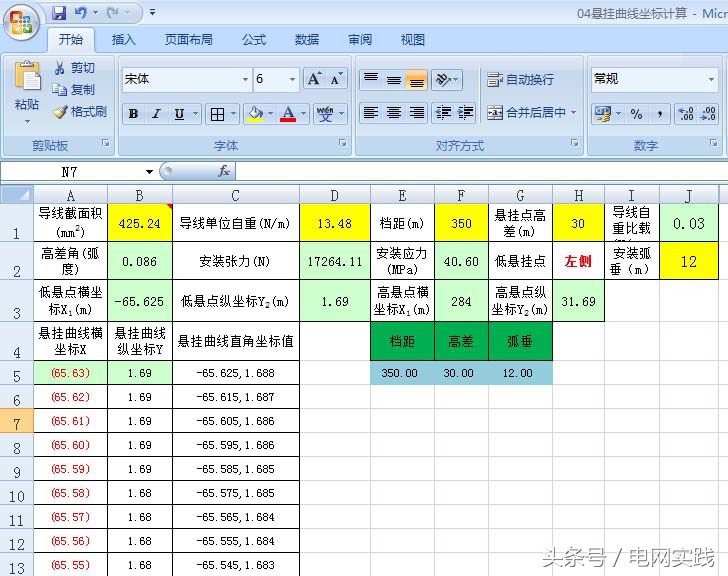Viewport: 728px width, 576px height.
Task: Apply comma thousands separator style
Action: click(660, 114)
